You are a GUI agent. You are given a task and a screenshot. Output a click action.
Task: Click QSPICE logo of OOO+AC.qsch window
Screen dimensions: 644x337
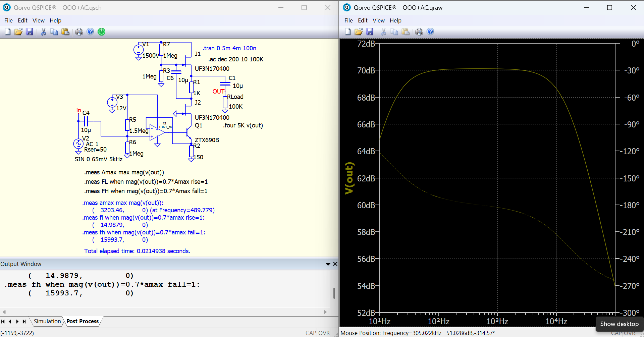pos(7,7)
